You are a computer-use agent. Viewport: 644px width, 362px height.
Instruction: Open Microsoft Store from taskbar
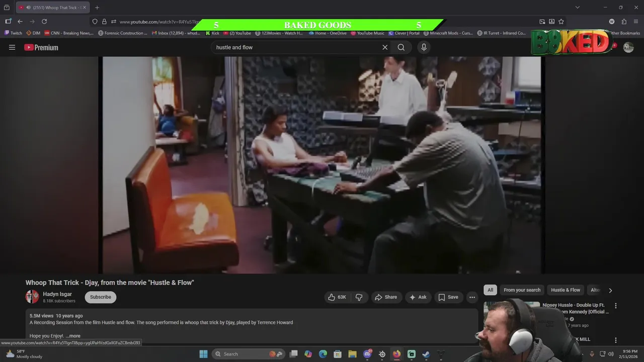[x=338, y=354]
